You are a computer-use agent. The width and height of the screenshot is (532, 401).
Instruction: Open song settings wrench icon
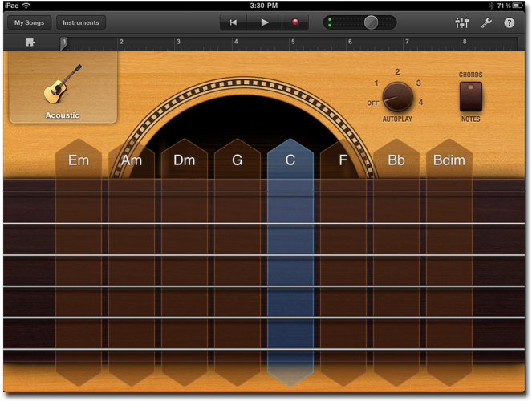(486, 22)
